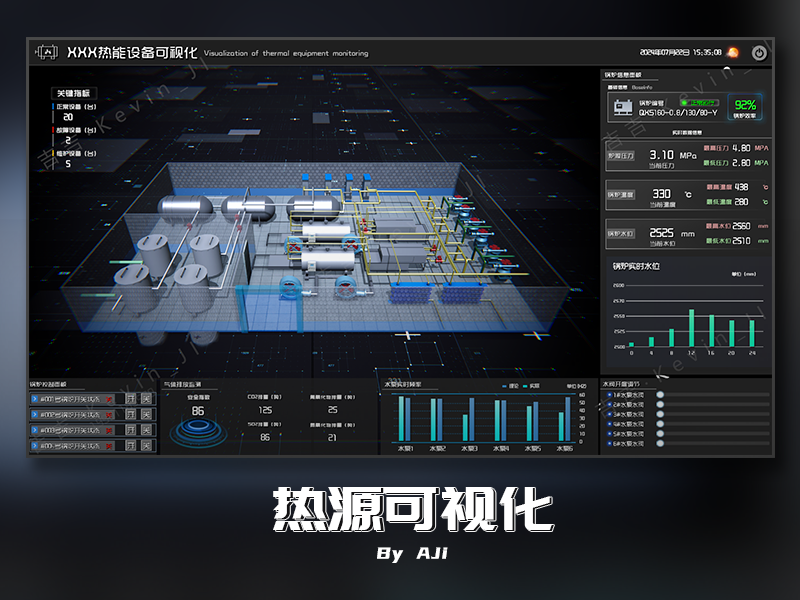800x600 pixels.
Task: Toggle the green 正常运行 status indicator
Action: 699,103
